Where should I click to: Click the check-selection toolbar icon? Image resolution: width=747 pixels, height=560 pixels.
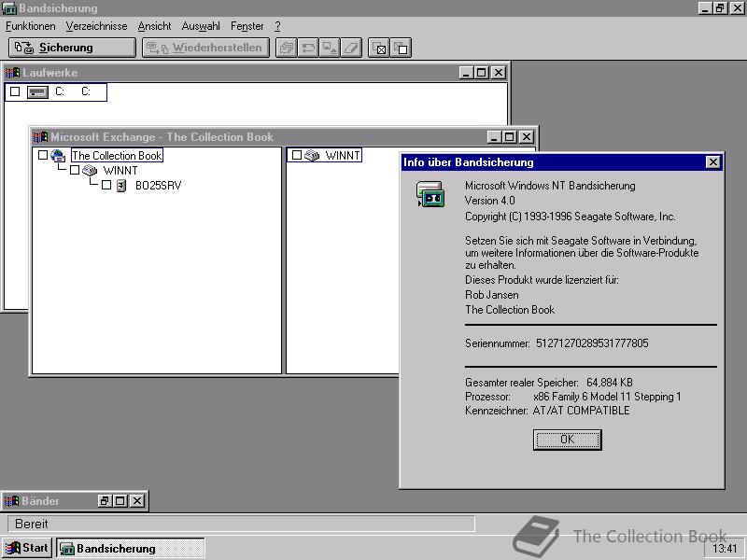[379, 48]
